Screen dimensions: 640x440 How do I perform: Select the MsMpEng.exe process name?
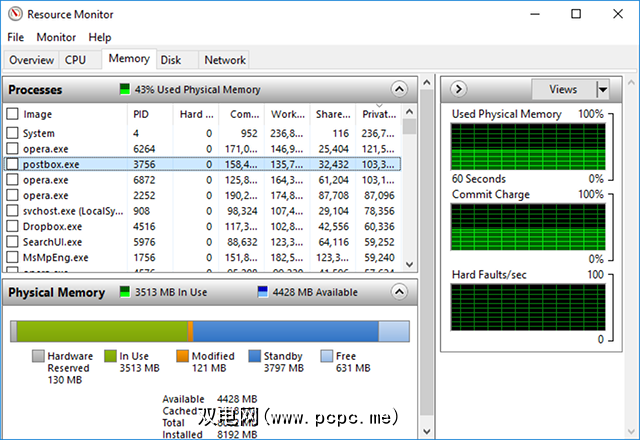56,257
